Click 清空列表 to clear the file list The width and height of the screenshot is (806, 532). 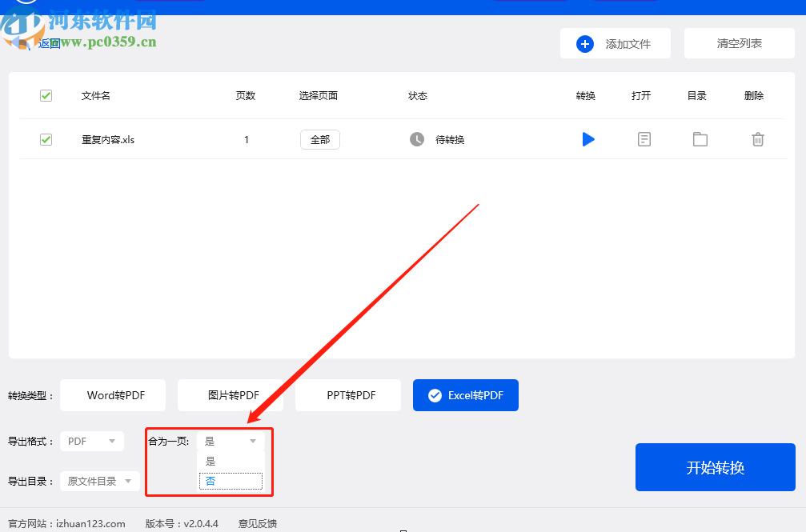pos(738,43)
